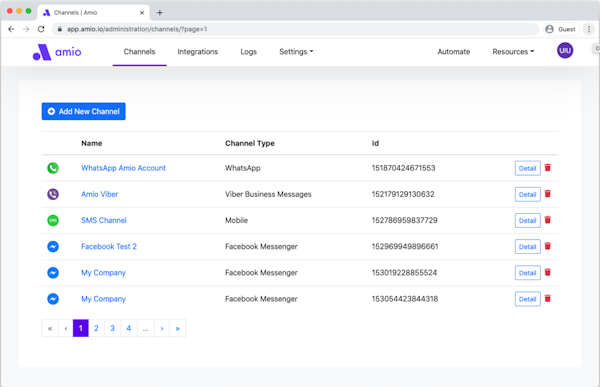
Task: Go to previous page of channels
Action: (66, 328)
